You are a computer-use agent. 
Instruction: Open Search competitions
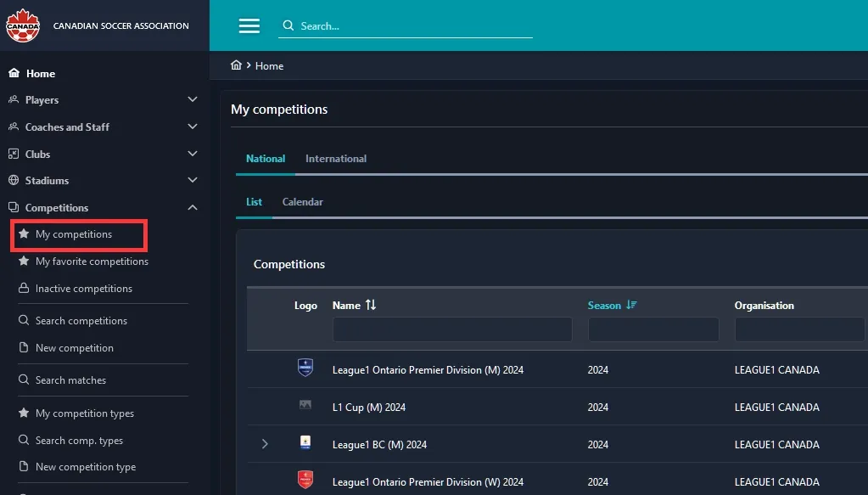pos(81,321)
